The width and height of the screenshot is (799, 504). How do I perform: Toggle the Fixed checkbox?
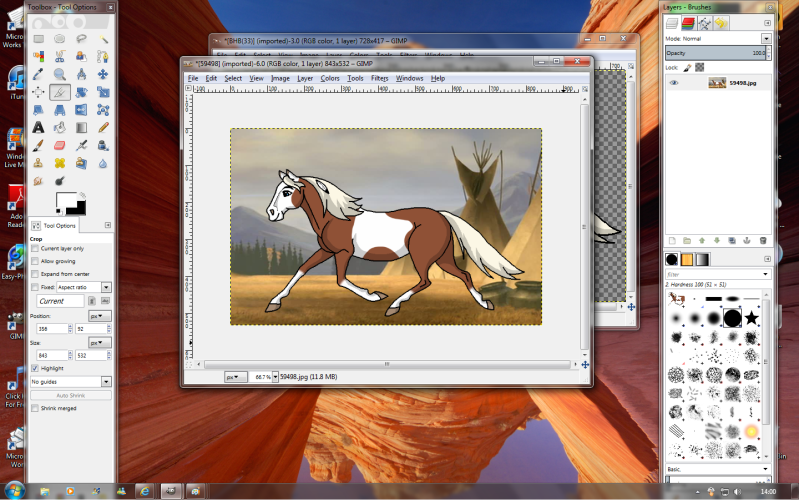pos(35,287)
